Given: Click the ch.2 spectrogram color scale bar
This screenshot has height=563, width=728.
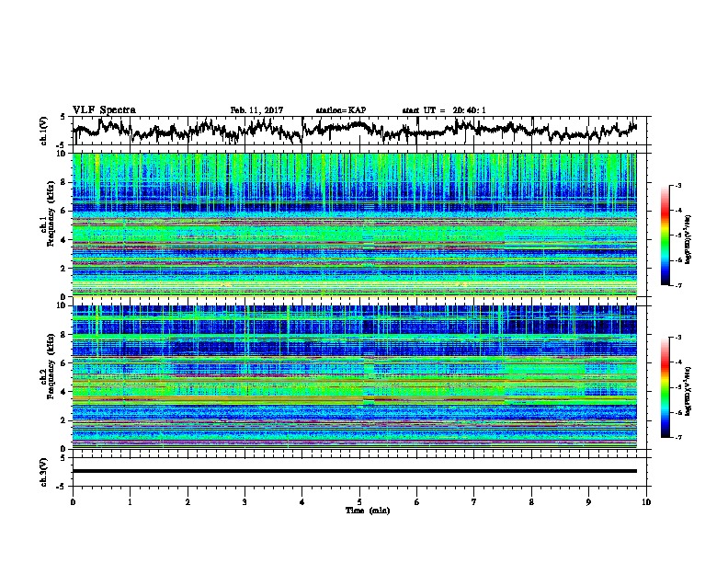Looking at the screenshot, I should [665, 387].
